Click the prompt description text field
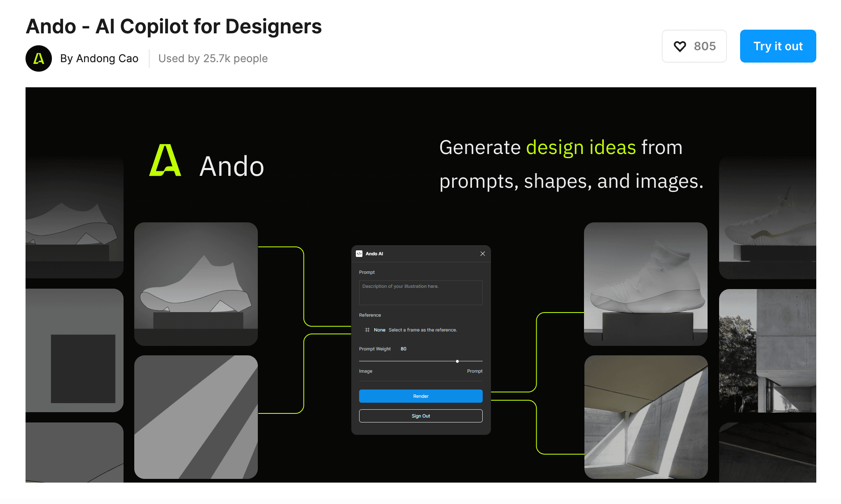Viewport: 841px width, 504px height. click(x=420, y=293)
